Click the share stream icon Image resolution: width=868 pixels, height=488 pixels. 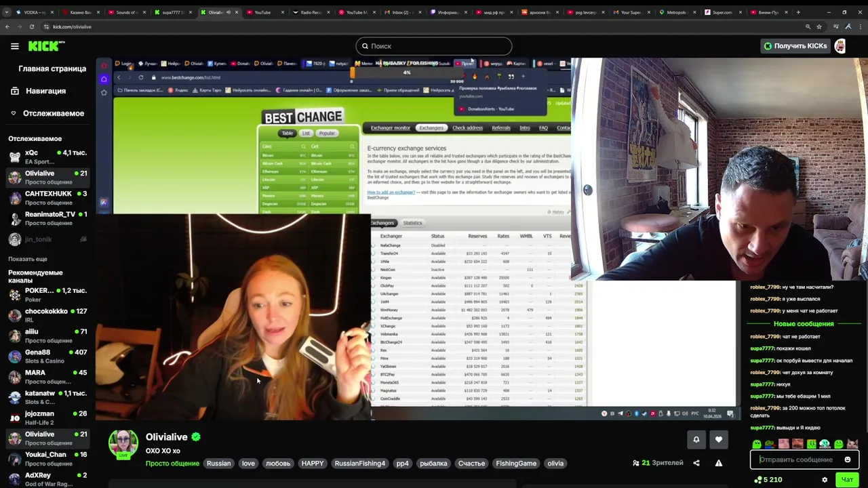[696, 463]
